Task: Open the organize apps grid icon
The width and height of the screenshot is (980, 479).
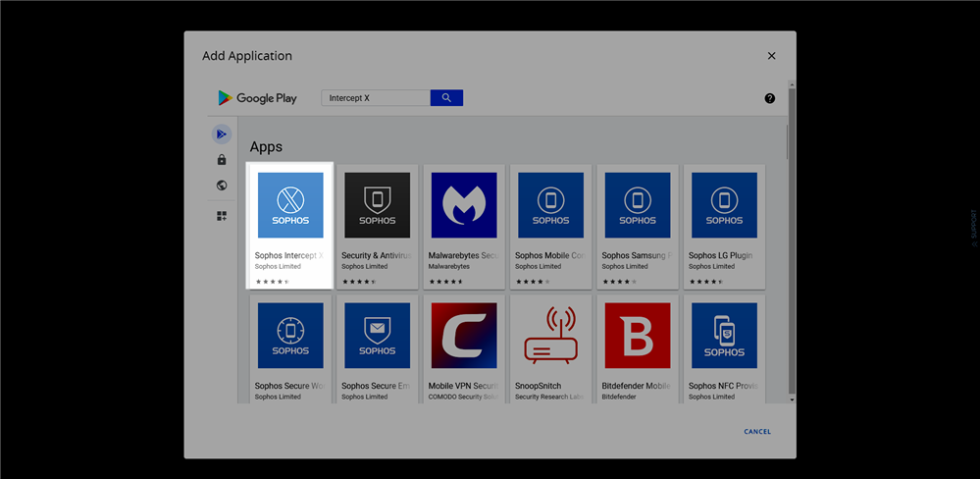Action: coord(222,216)
